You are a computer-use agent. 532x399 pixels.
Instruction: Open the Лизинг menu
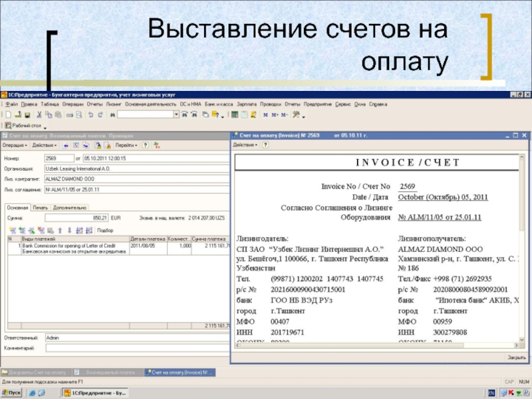tap(114, 104)
